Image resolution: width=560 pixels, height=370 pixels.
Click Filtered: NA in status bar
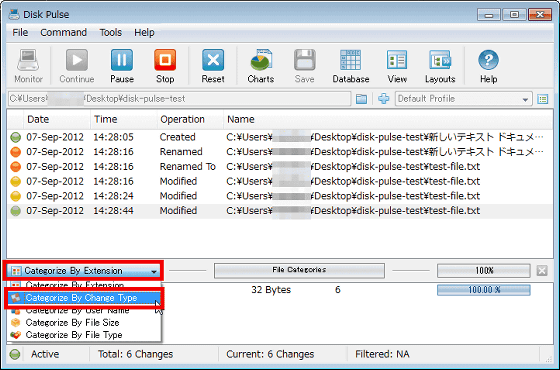(382, 354)
